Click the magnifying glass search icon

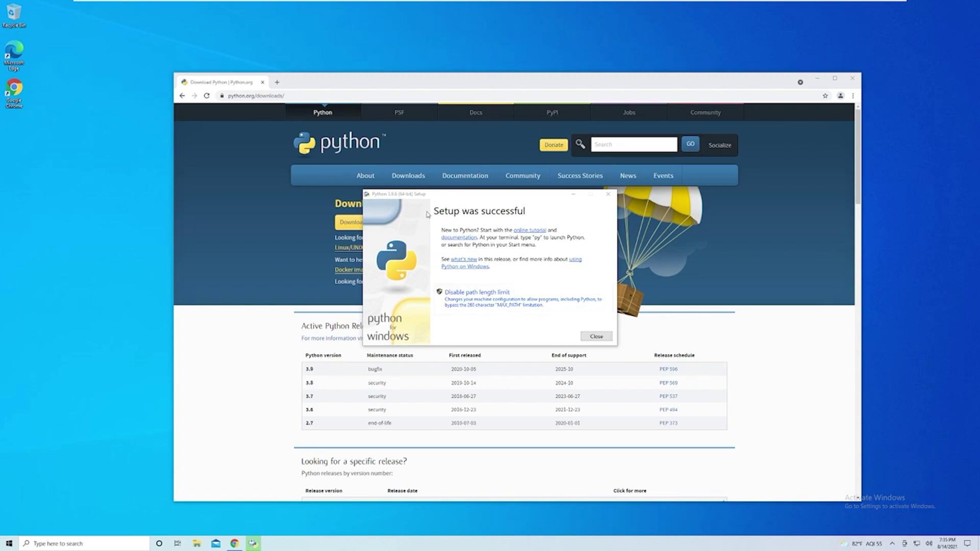pyautogui.click(x=580, y=144)
